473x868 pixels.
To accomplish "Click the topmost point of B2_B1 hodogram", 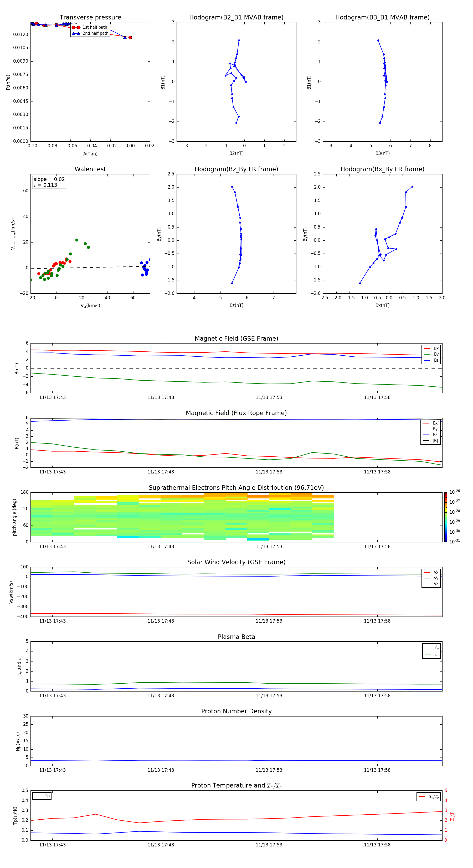I will [239, 41].
